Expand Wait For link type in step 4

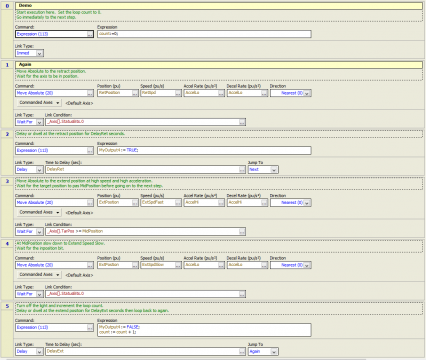(29, 294)
